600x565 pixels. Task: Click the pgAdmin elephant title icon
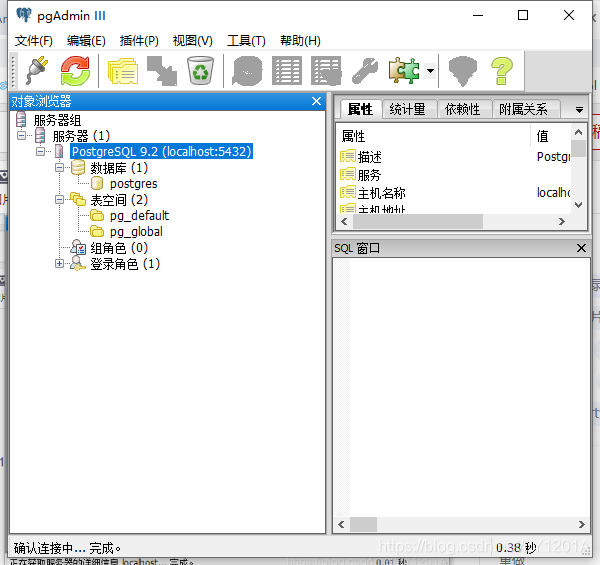[x=24, y=15]
